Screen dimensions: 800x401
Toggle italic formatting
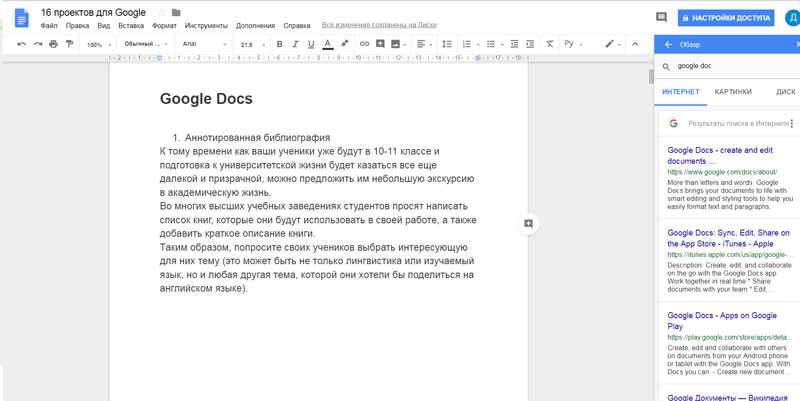tap(295, 44)
